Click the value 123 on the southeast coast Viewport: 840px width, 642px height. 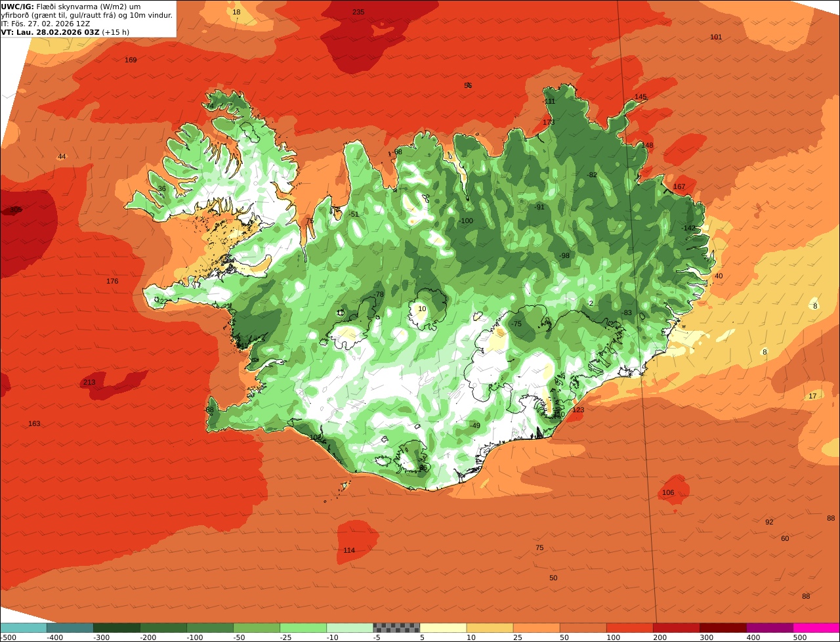(x=578, y=410)
